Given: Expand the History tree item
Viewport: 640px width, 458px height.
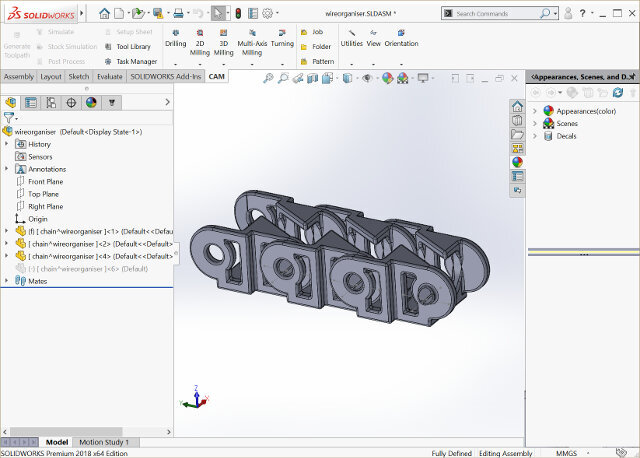Looking at the screenshot, I should click(7, 144).
